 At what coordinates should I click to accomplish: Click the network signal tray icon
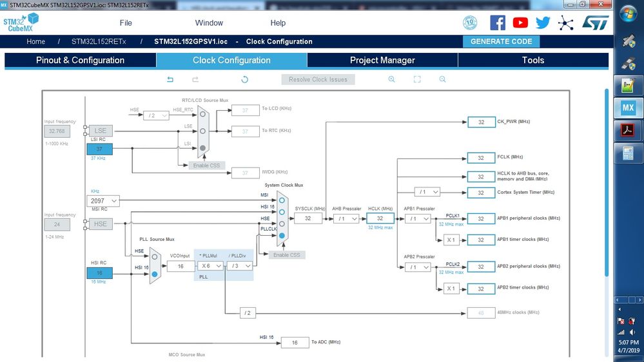pos(621,332)
